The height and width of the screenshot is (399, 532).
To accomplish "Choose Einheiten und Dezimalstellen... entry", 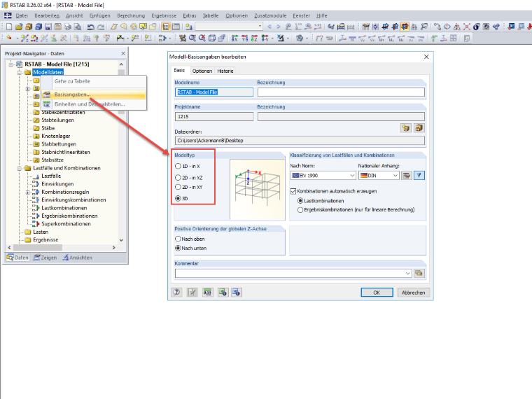I will [x=94, y=104].
